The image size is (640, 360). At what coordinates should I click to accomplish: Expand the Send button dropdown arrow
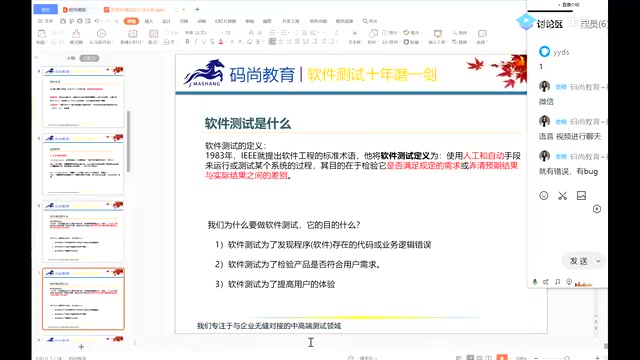(x=598, y=261)
